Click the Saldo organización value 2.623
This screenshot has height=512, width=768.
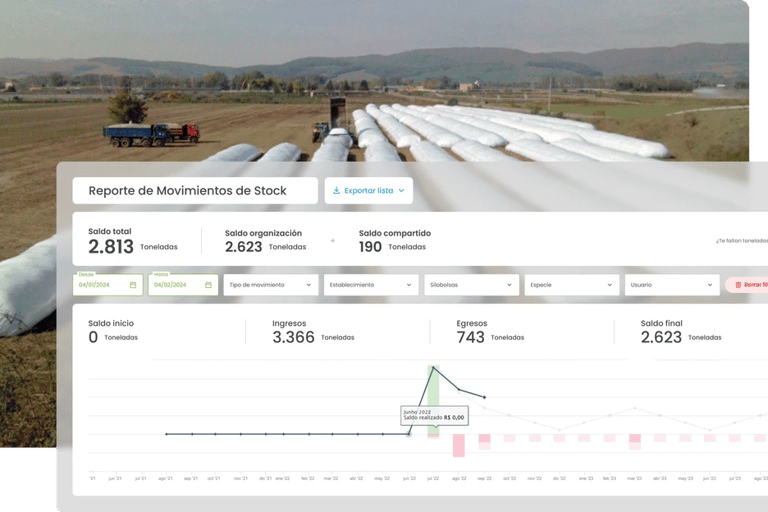tap(243, 246)
